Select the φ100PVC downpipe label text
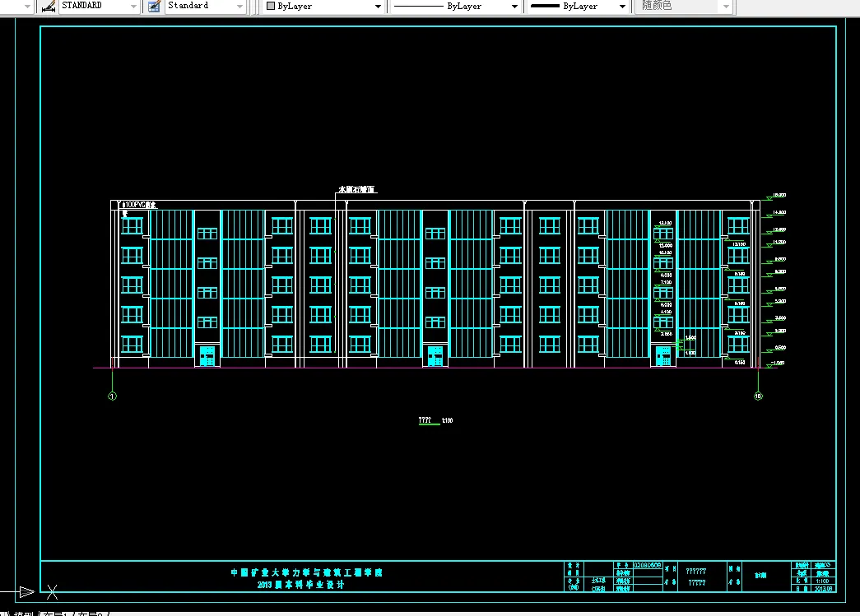Screen dimensions: 860x616 (139, 205)
